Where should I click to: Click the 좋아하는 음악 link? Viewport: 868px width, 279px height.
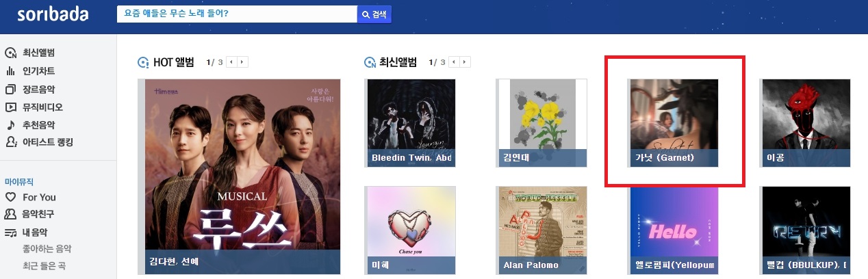click(x=47, y=249)
